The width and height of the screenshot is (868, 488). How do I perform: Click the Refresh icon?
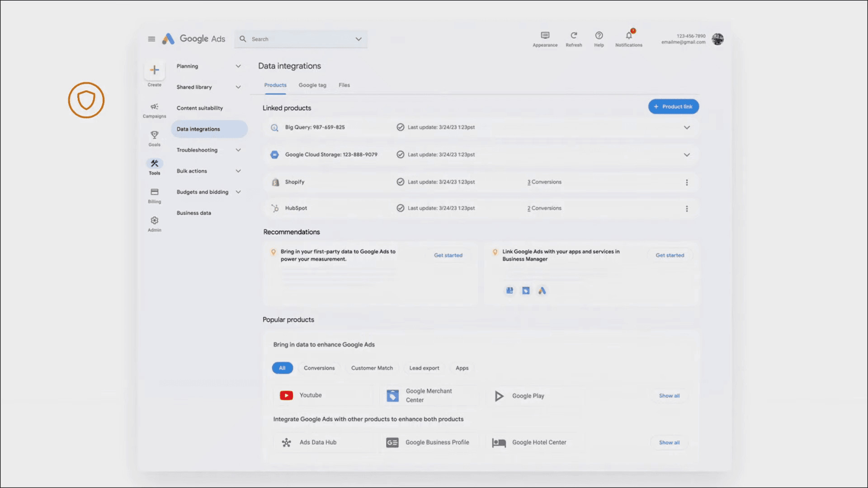click(x=574, y=35)
